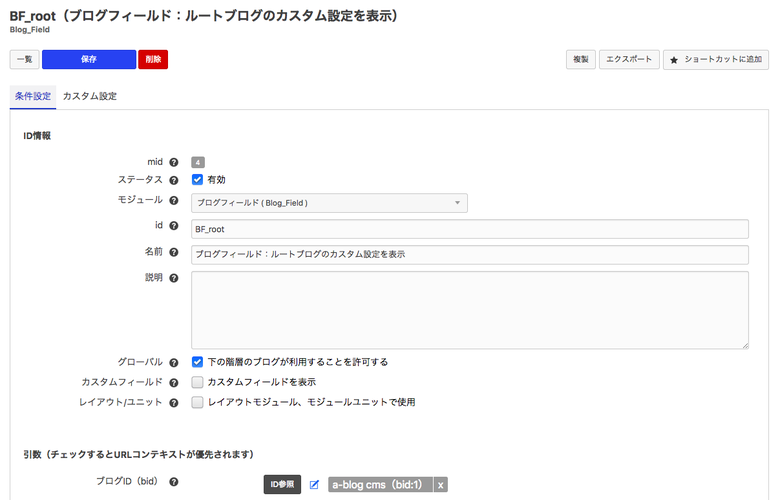Disable 下の階層のブログが利用することを許可する checkbox
780x500 pixels.
[x=198, y=362]
